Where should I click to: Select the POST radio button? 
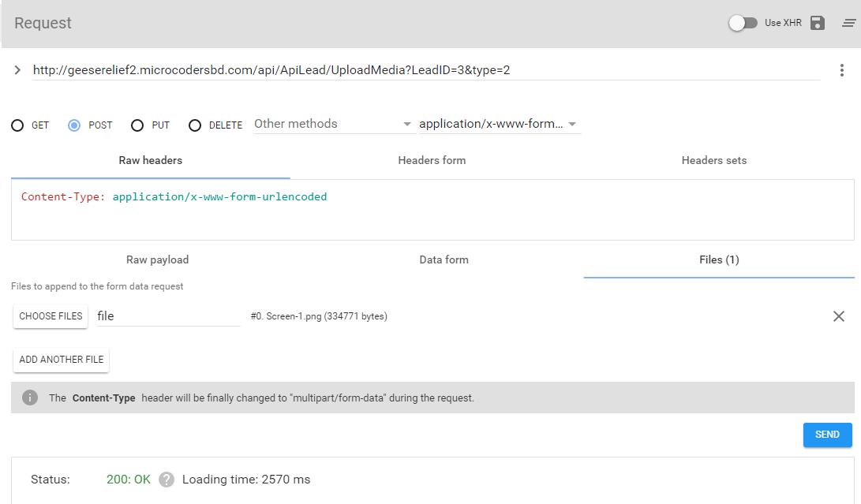75,125
